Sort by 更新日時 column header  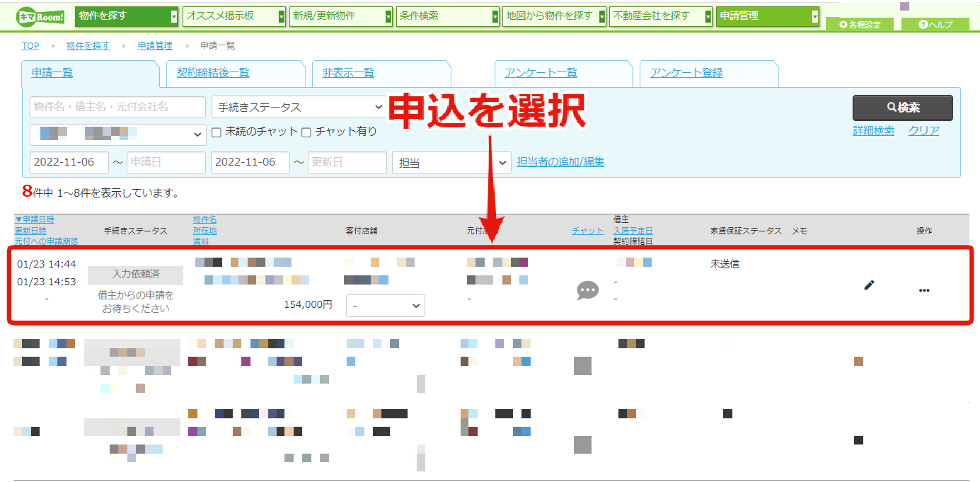point(30,231)
